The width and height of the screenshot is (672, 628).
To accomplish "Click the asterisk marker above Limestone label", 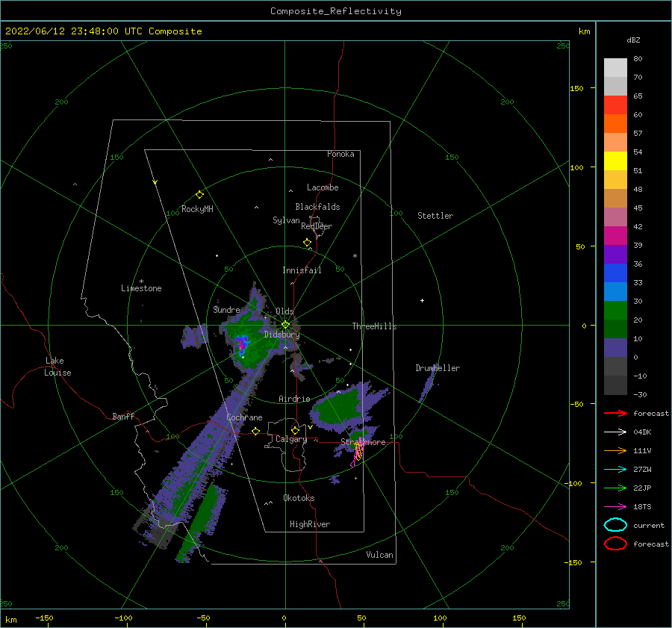I will [141, 282].
